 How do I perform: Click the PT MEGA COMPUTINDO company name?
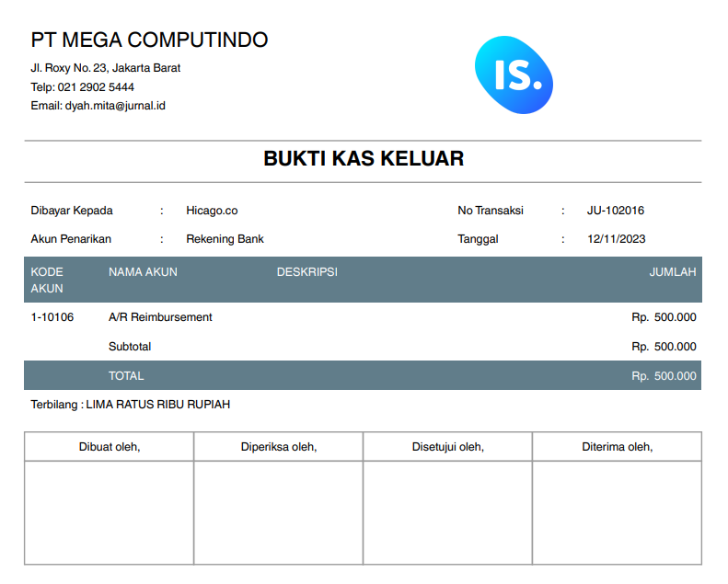149,40
